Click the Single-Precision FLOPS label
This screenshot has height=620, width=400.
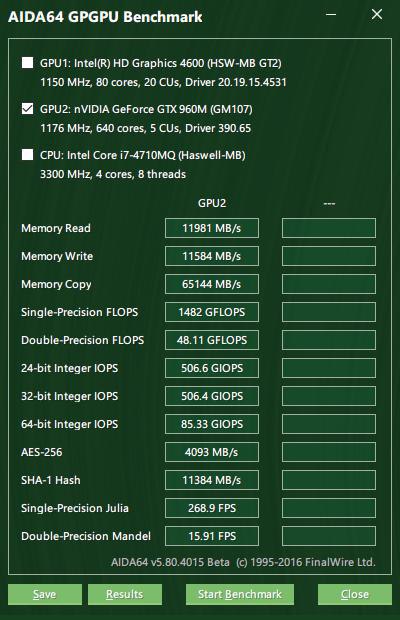(x=79, y=312)
